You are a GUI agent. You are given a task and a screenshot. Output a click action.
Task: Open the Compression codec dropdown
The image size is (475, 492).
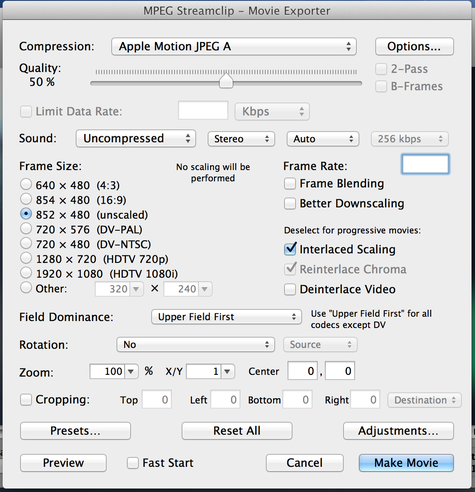pyautogui.click(x=234, y=46)
